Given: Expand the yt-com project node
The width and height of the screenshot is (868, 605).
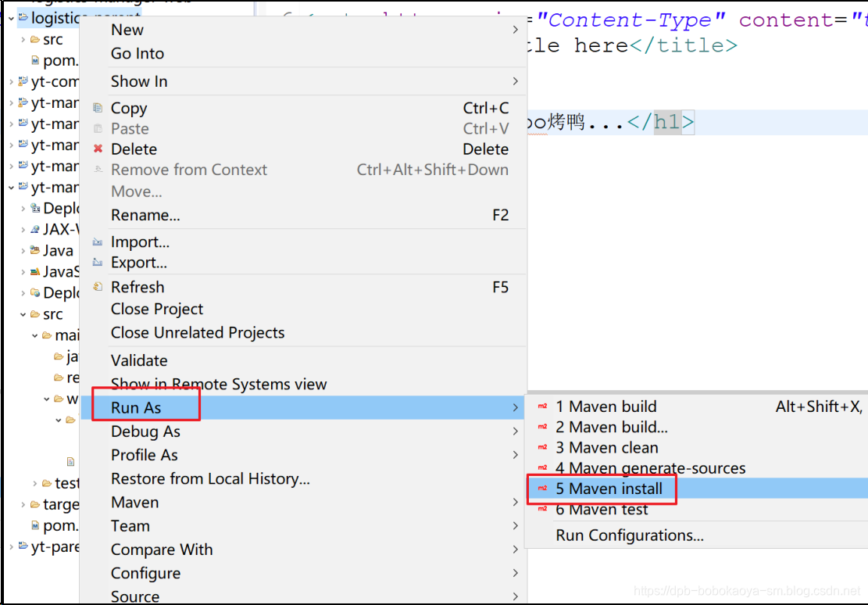Looking at the screenshot, I should (11, 82).
